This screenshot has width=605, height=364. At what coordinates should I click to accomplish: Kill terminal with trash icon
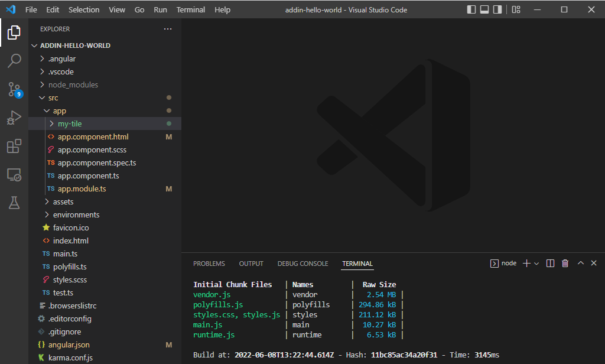(565, 264)
